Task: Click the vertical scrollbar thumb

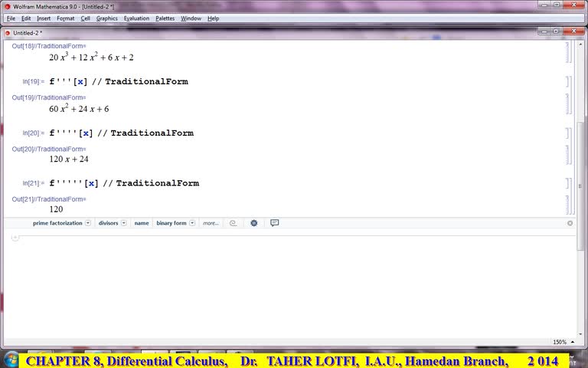Action: pyautogui.click(x=580, y=186)
